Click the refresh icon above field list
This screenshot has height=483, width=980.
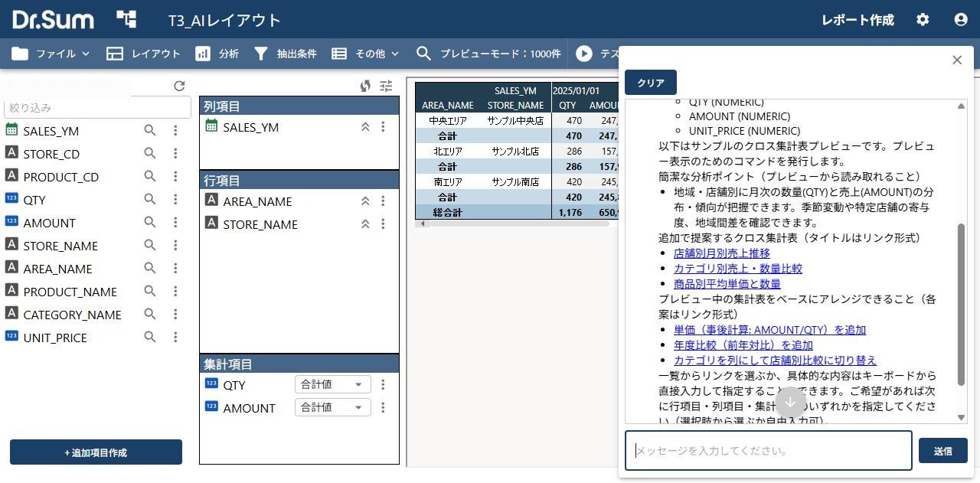(179, 86)
